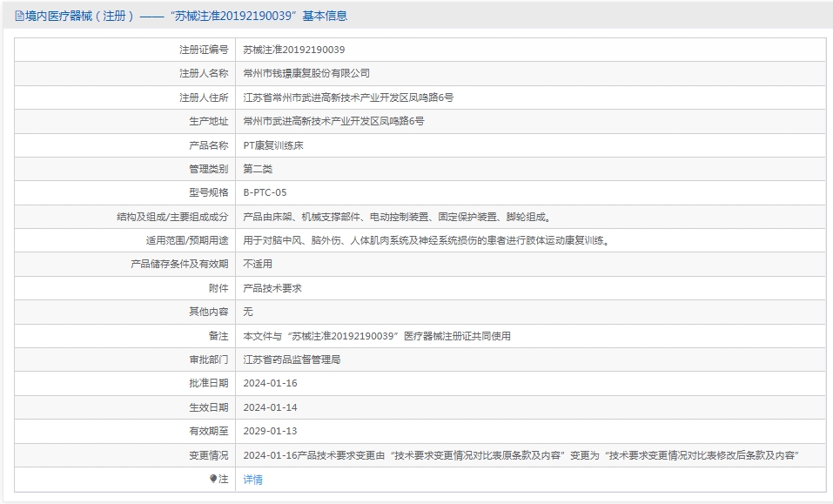Image resolution: width=833 pixels, height=504 pixels.
Task: Click the expiry date 2029-01-13
Action: pyautogui.click(x=270, y=431)
